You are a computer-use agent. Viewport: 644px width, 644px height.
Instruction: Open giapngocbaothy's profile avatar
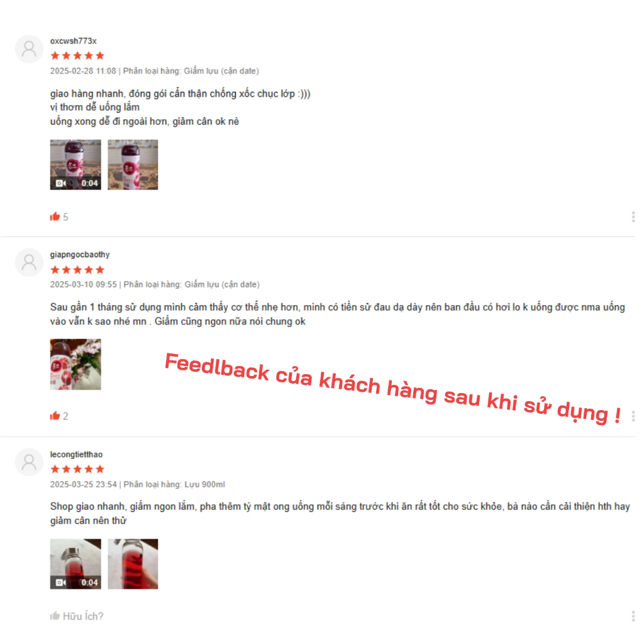click(x=29, y=262)
